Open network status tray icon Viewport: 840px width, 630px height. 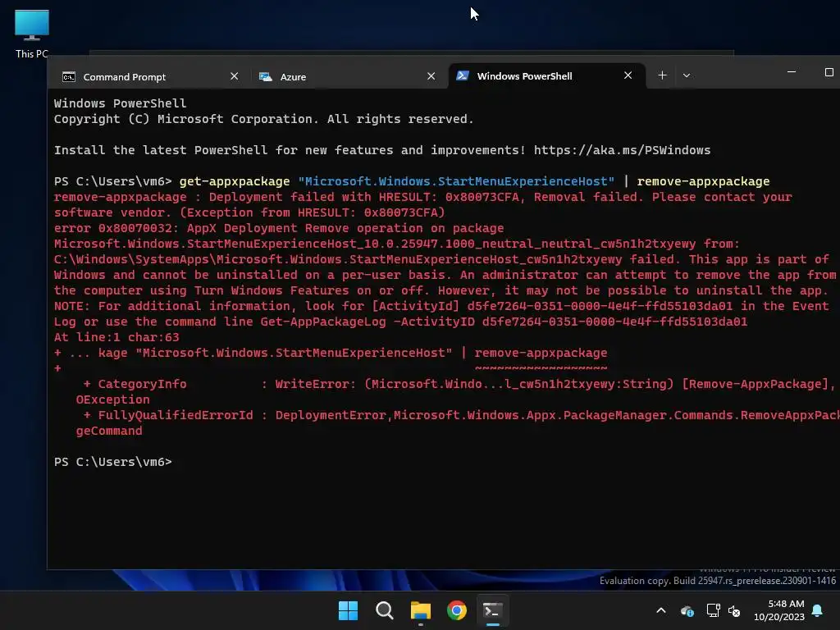pos(713,610)
